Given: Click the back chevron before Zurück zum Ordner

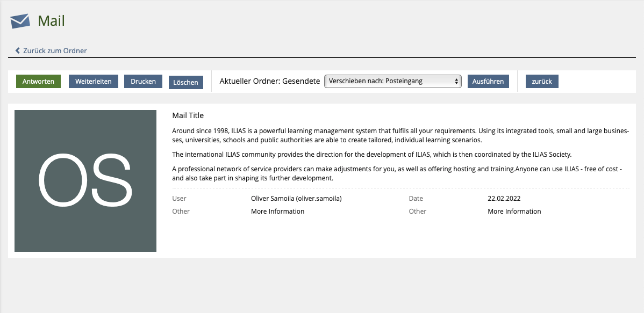Looking at the screenshot, I should tap(18, 50).
